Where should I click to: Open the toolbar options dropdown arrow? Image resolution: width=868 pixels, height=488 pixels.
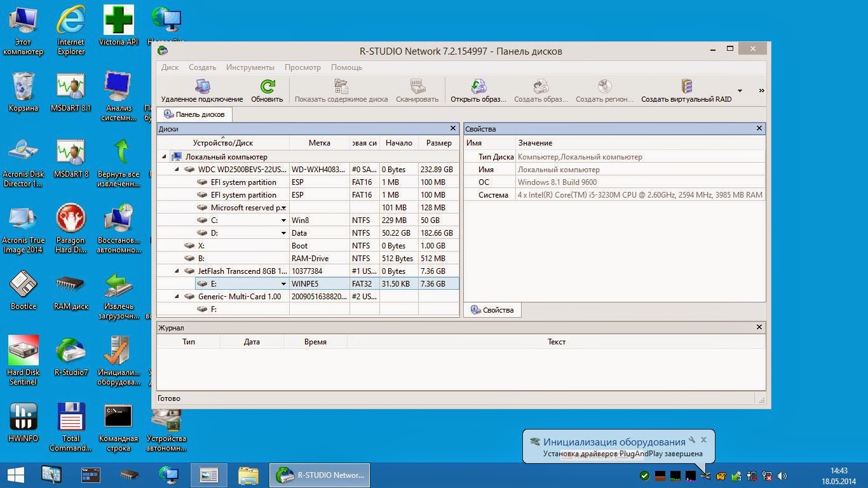coord(740,91)
